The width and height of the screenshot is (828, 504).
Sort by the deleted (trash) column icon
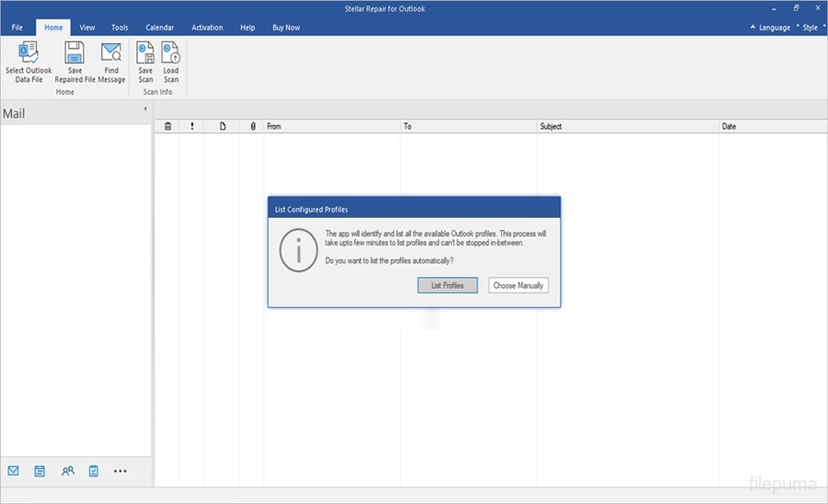[x=168, y=126]
